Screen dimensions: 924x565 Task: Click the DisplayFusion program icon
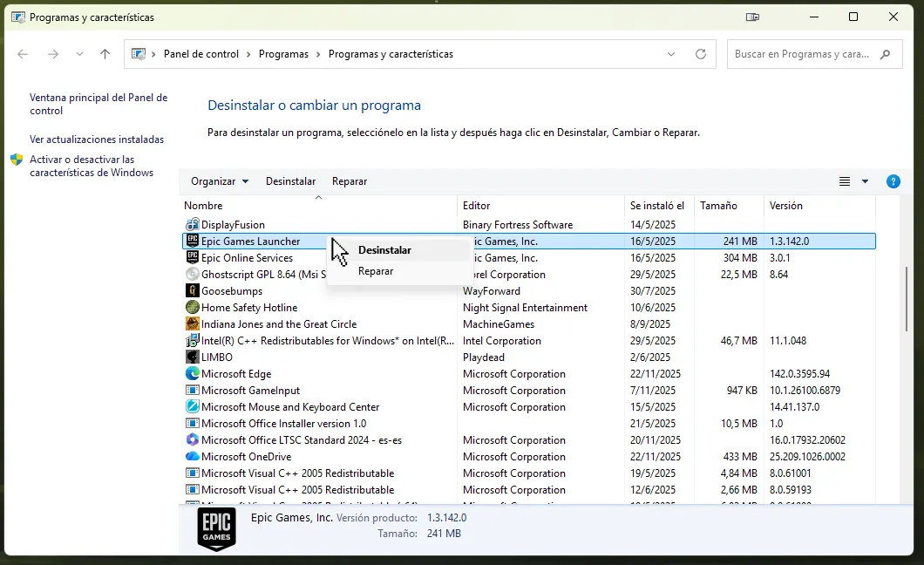pos(193,224)
